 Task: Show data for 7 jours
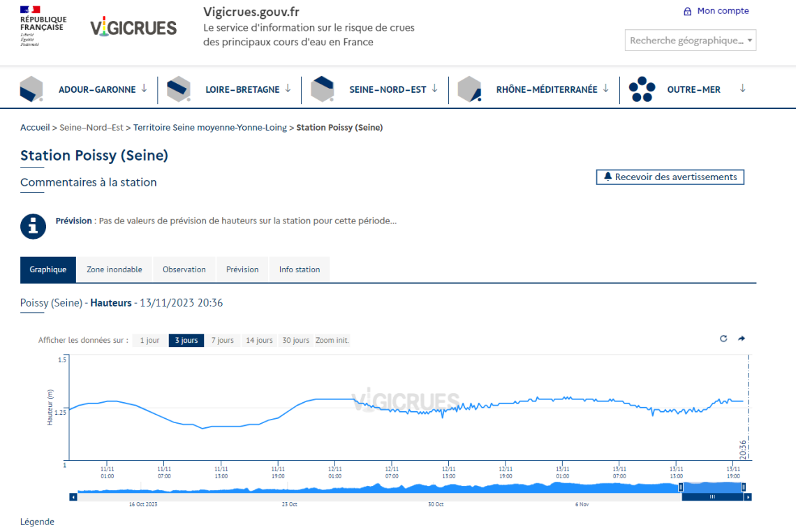coord(222,340)
